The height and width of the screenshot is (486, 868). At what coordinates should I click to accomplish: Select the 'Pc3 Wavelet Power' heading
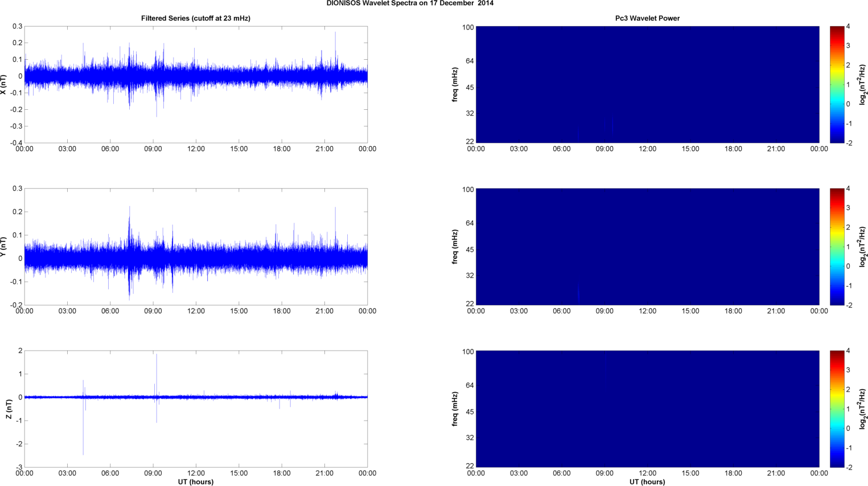pyautogui.click(x=647, y=18)
